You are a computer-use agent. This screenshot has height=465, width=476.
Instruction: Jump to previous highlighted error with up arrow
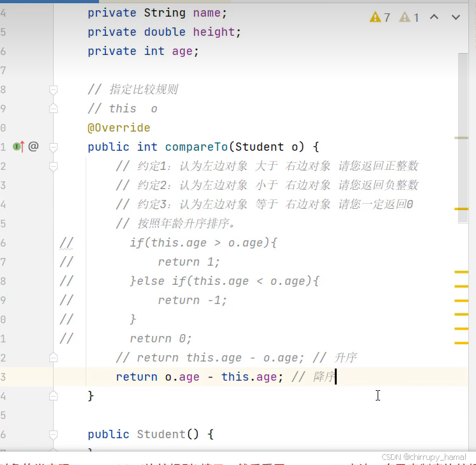click(x=434, y=17)
